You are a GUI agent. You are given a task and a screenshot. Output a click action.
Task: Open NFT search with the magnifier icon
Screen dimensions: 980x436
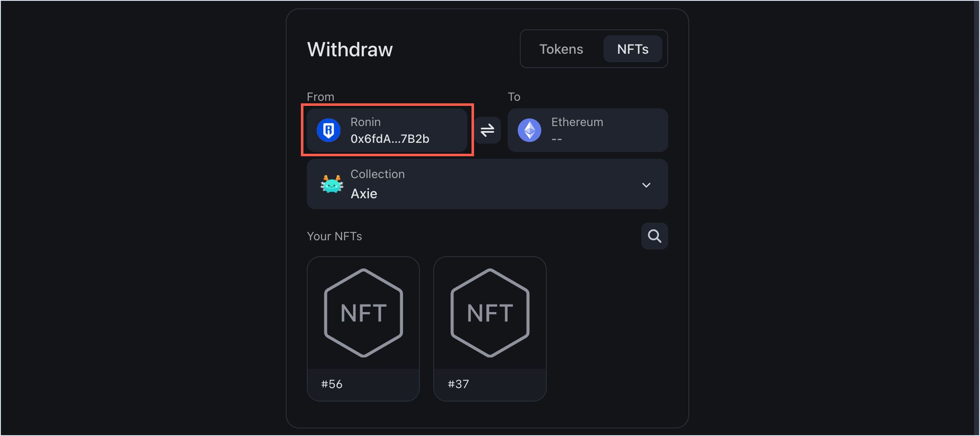654,236
